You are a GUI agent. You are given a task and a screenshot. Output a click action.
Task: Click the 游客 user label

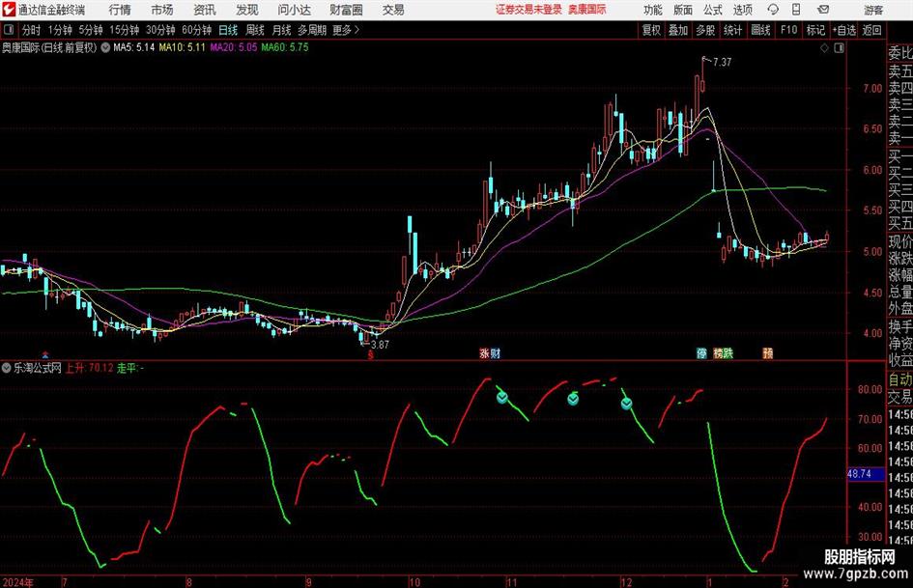tap(873, 10)
